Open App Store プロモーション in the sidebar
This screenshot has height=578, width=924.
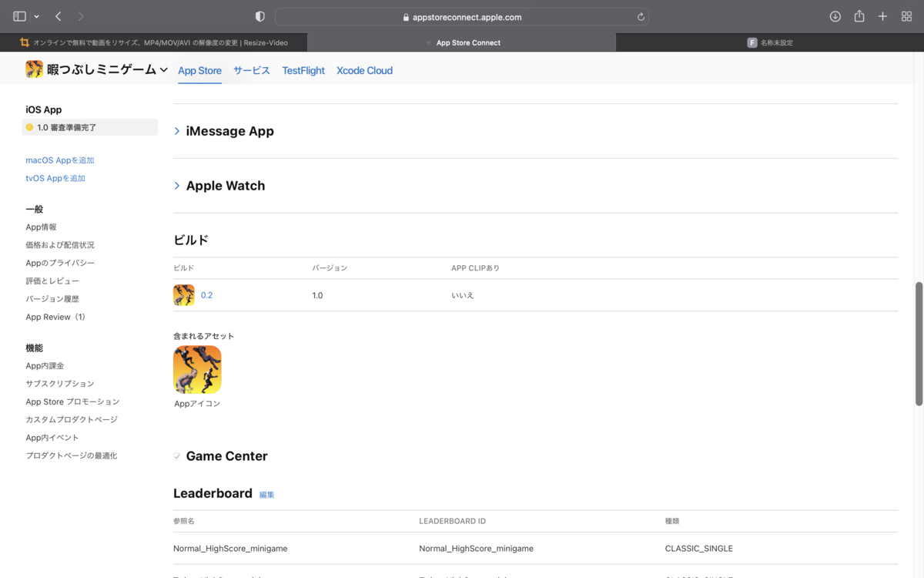[72, 402]
